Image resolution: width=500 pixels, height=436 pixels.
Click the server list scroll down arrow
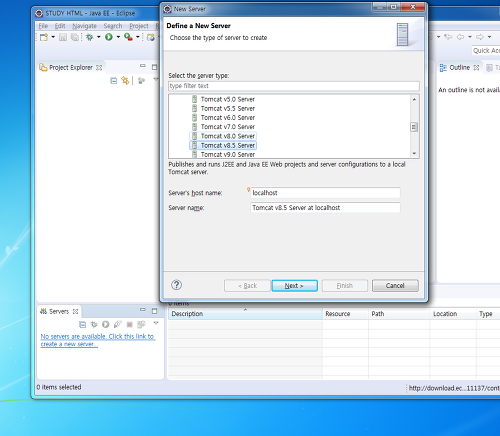pos(414,153)
